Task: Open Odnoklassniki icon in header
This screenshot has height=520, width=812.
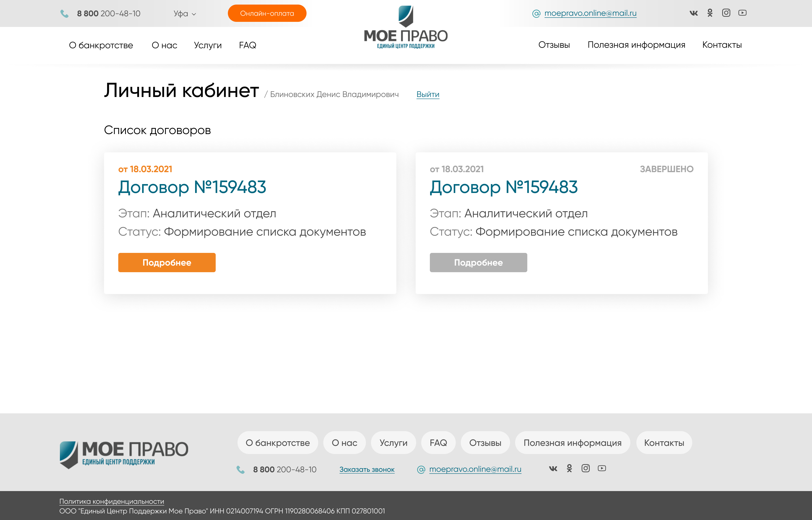Action: point(710,13)
